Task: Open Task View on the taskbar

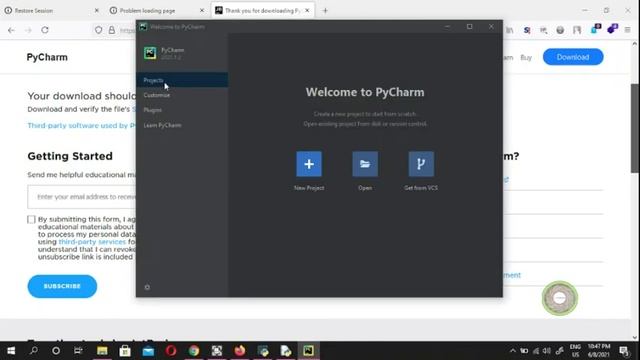Action: coord(78,351)
